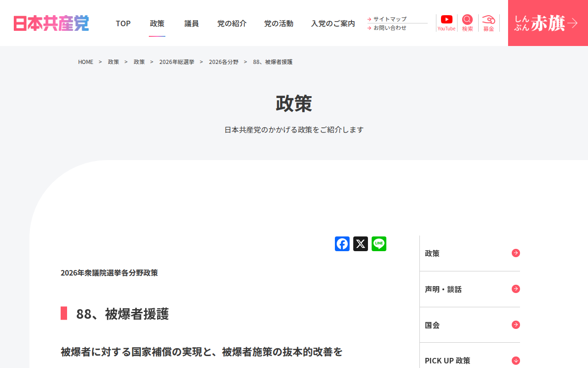
Task: Open 声明・談話 in the sidebar
Action: (443, 289)
